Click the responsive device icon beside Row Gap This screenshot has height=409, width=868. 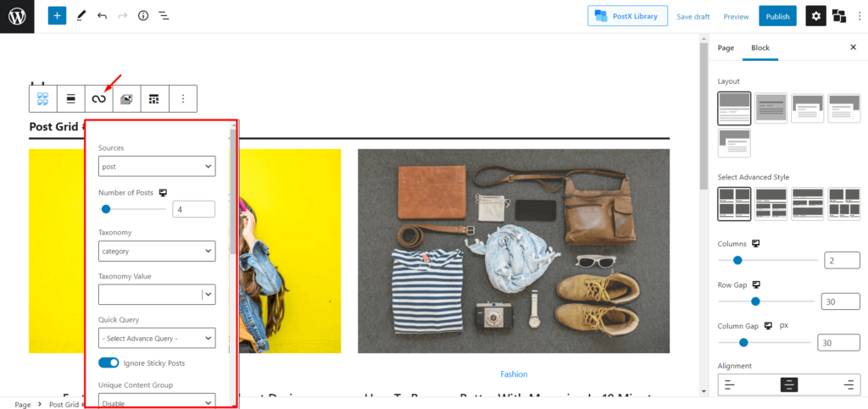[x=756, y=285]
